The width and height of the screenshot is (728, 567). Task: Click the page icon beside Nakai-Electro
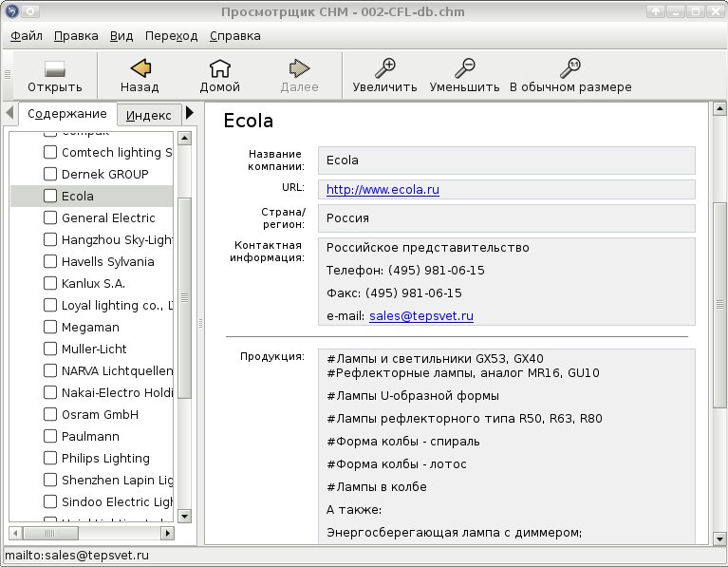(50, 392)
